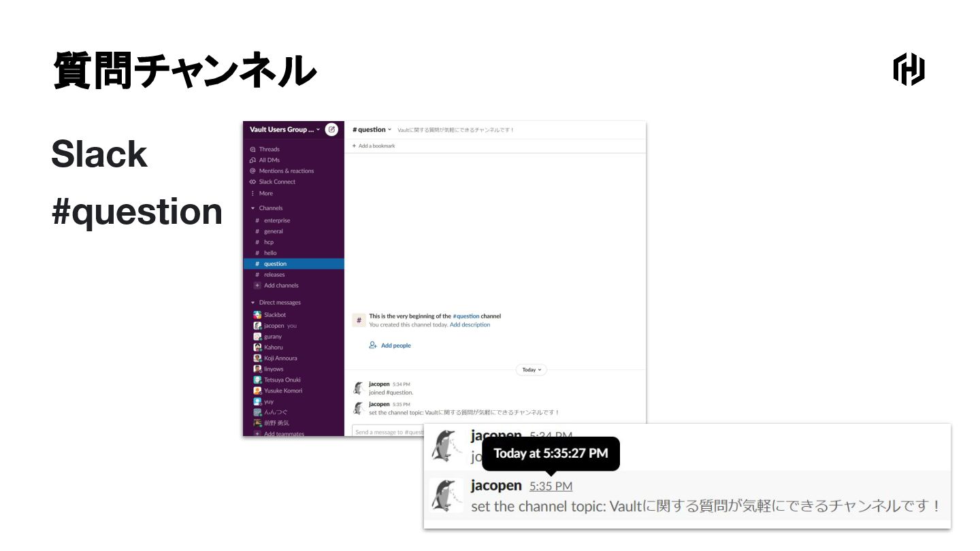Click the Today at 5:35:27 PM tooltip
980x551 pixels.
[551, 454]
